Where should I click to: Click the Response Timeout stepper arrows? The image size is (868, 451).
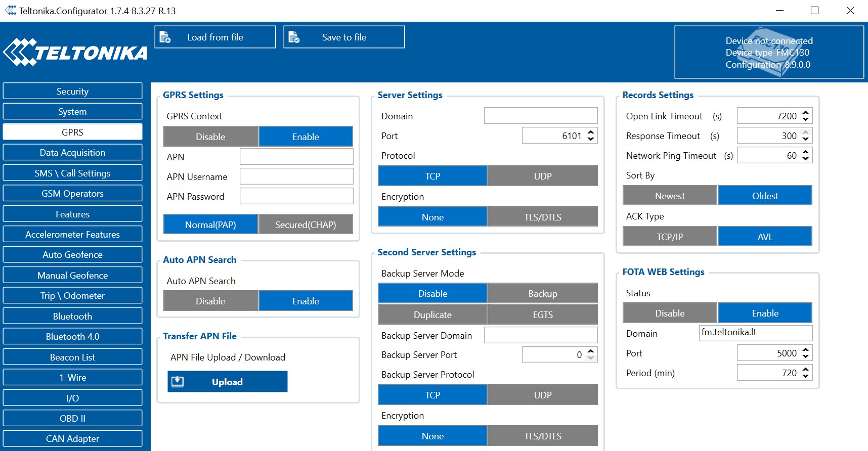(x=806, y=136)
